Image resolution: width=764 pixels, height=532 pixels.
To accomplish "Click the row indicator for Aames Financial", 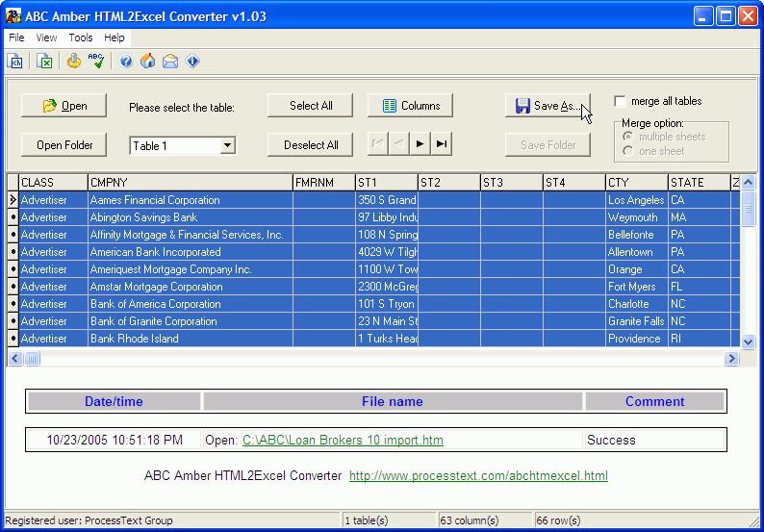I will coord(13,200).
